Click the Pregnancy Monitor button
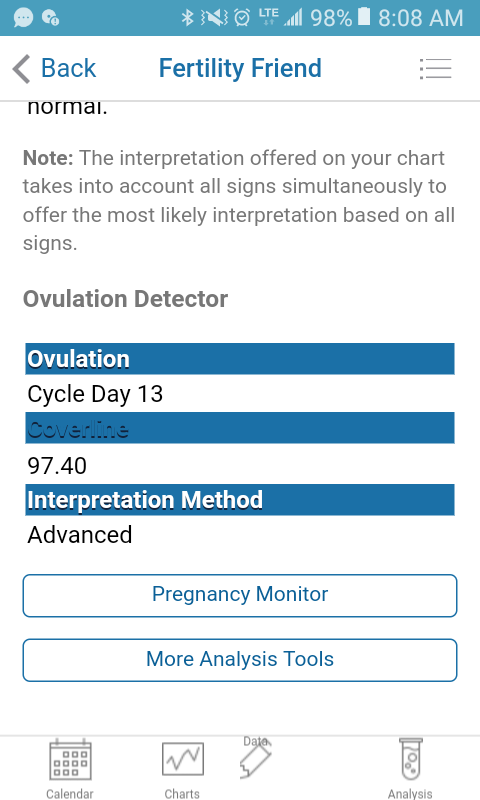This screenshot has width=480, height=800. point(240,595)
